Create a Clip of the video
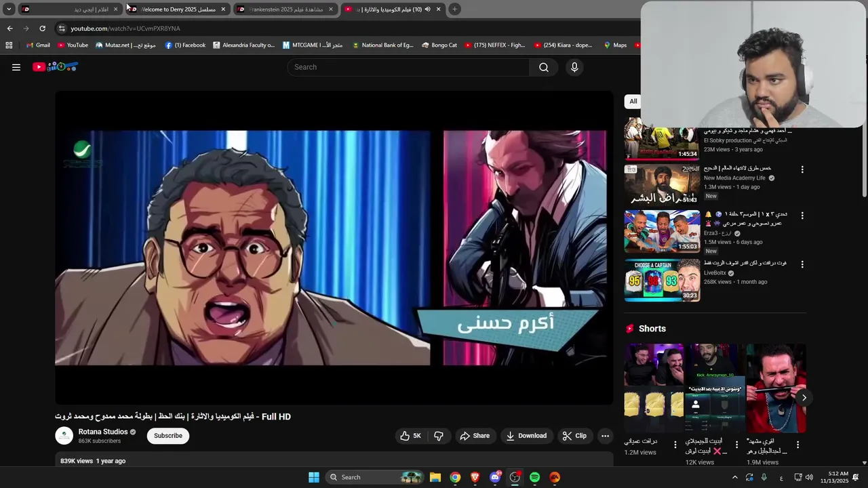Image resolution: width=868 pixels, height=488 pixels. [x=574, y=436]
